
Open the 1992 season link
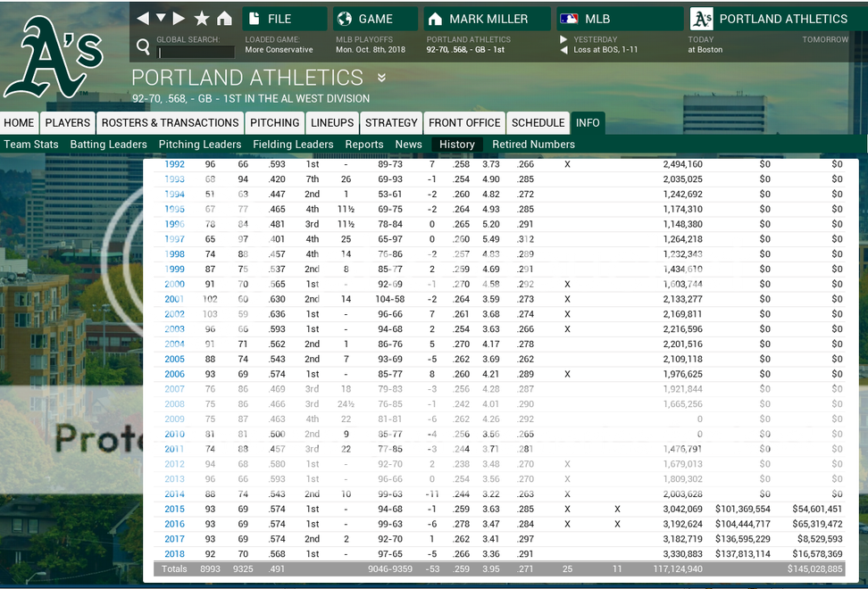pos(174,164)
